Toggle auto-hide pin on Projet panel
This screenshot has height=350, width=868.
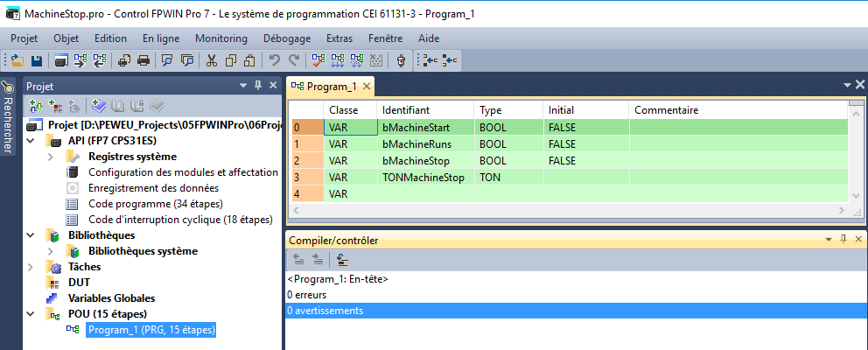[x=258, y=86]
